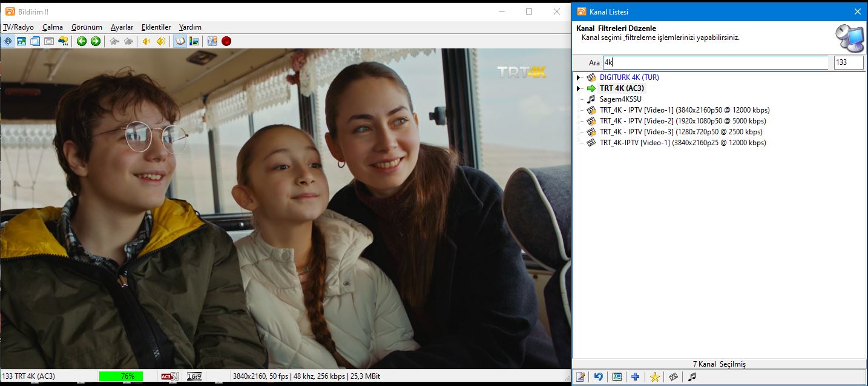Click the blue plus icon in Kanal Listesi
Viewport: 868px width, 386px height.
tap(635, 377)
